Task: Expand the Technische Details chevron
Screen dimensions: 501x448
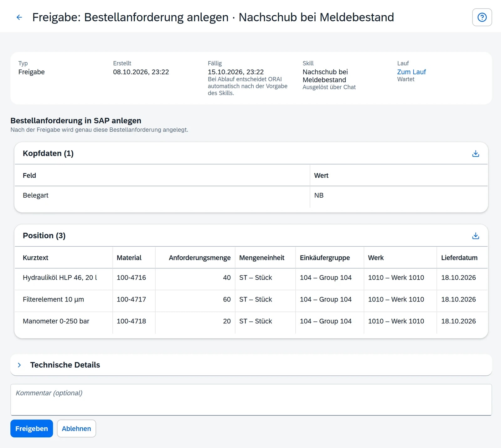Action: [19, 365]
